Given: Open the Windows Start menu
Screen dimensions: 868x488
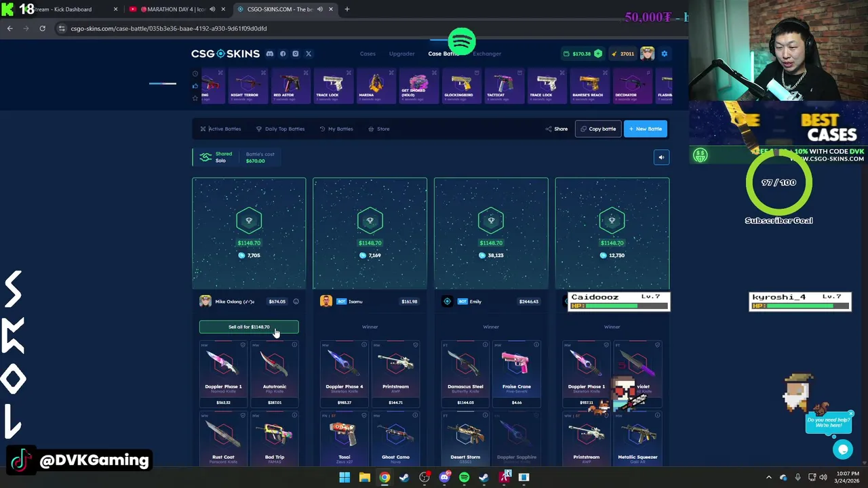Looking at the screenshot, I should tap(344, 477).
